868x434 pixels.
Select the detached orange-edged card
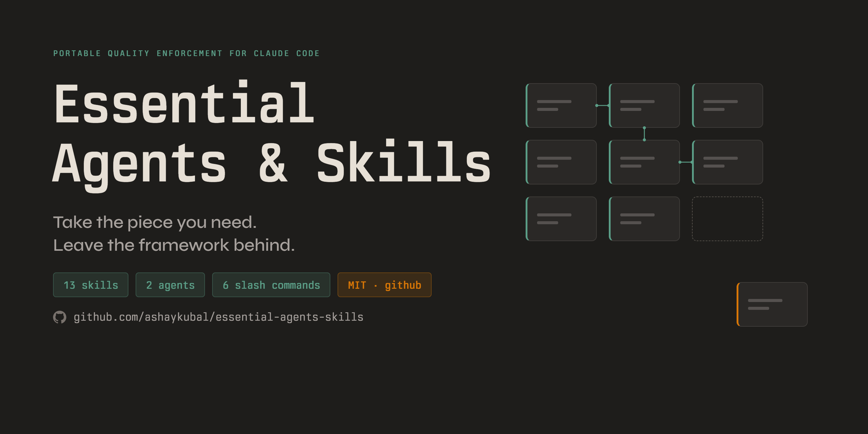point(772,304)
